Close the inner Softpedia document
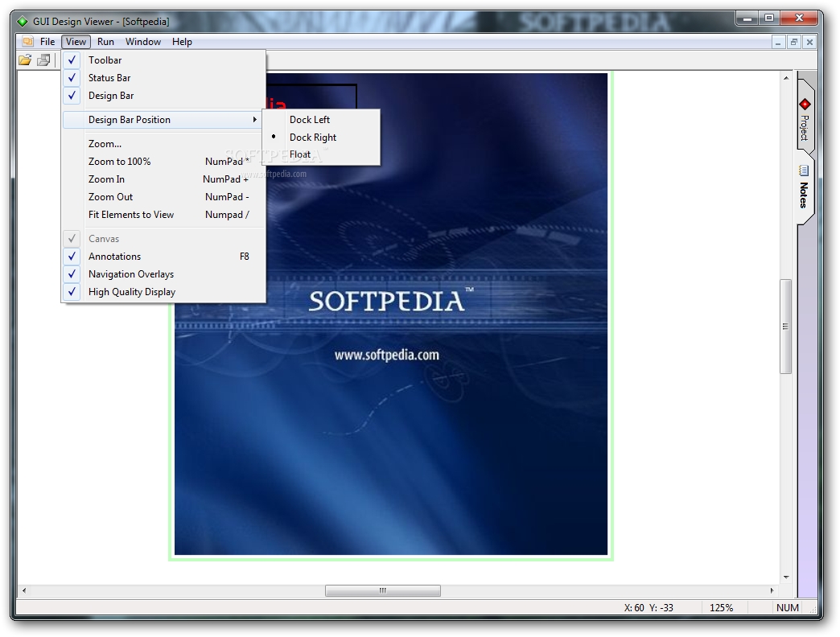 point(810,42)
